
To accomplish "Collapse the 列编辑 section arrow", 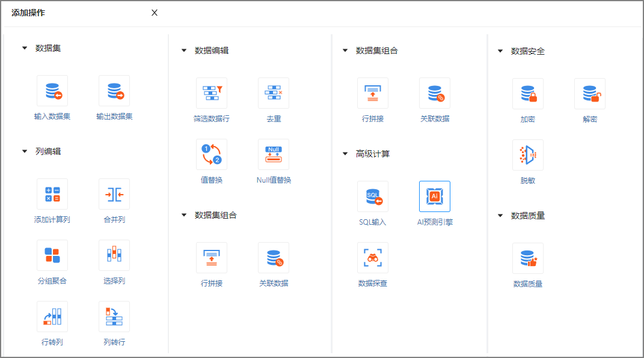I will pyautogui.click(x=25, y=151).
